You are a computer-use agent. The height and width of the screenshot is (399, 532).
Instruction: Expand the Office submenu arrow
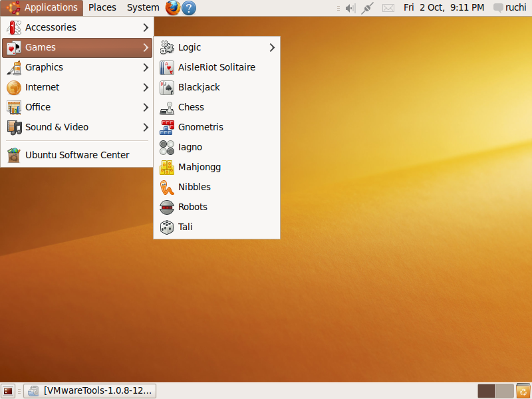coord(146,108)
